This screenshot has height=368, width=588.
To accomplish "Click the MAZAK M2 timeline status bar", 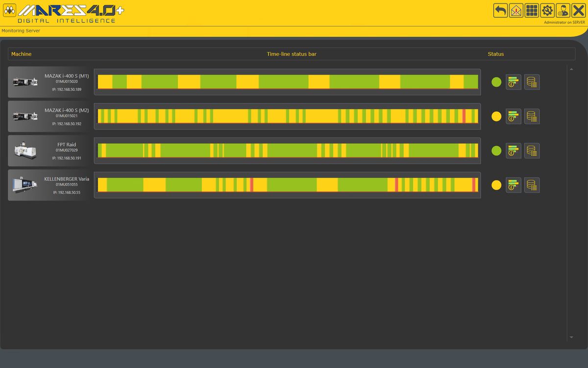I will [x=288, y=116].
